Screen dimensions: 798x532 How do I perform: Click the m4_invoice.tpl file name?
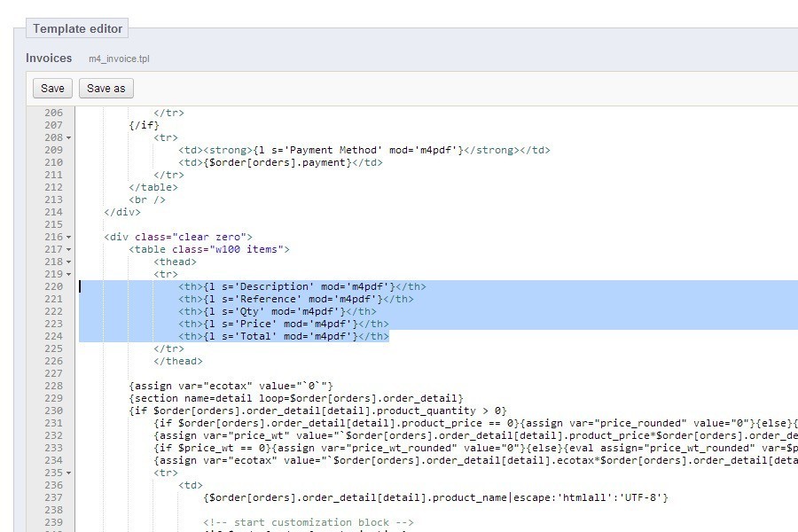click(x=119, y=59)
